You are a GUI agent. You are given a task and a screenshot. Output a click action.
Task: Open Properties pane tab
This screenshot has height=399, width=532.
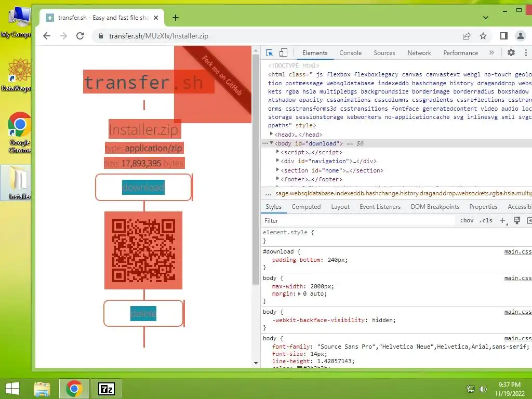coord(483,207)
